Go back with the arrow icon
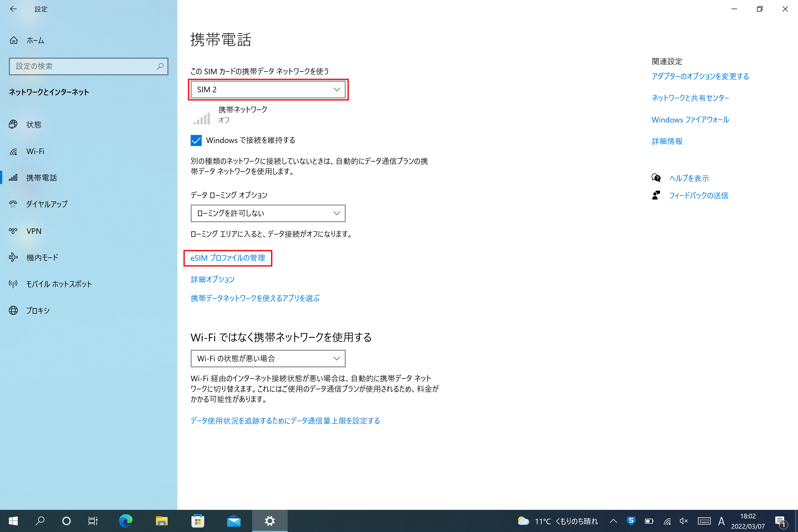Viewport: 798px width, 532px height. pos(13,9)
